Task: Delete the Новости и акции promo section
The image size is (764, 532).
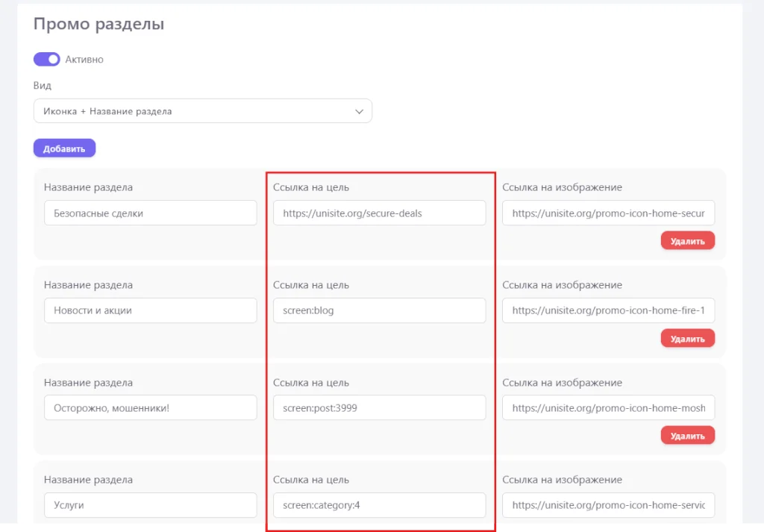Action: [x=687, y=338]
